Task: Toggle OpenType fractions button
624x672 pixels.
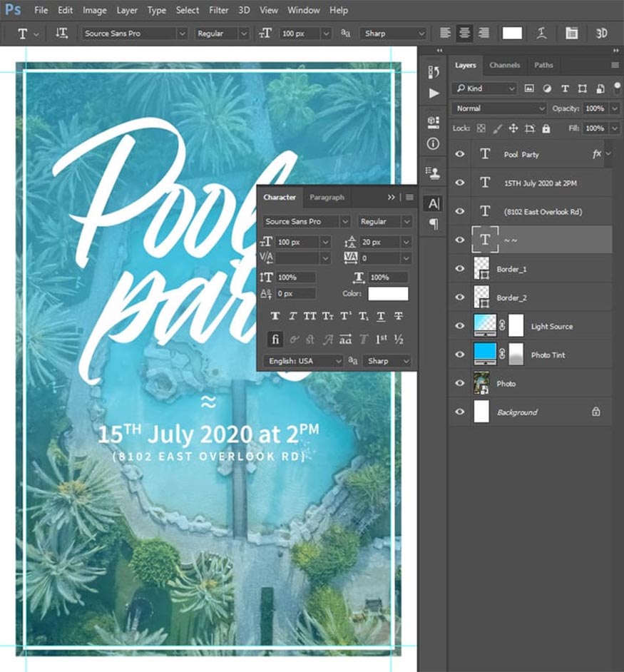Action: pos(399,340)
